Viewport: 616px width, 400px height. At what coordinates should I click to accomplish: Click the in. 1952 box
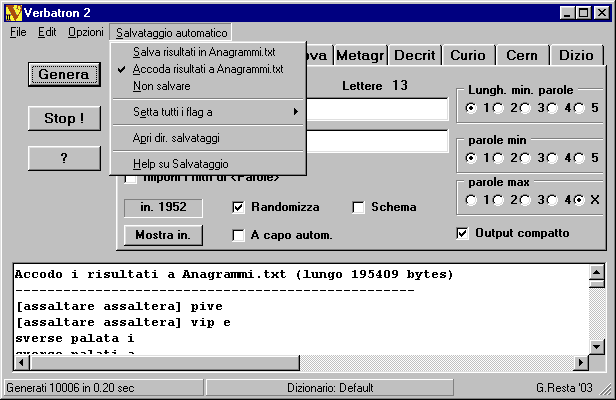pyautogui.click(x=163, y=207)
